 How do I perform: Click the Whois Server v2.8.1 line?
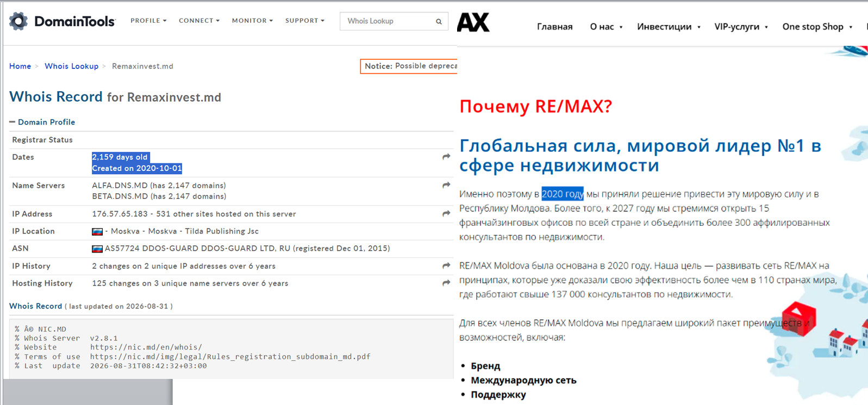point(66,338)
